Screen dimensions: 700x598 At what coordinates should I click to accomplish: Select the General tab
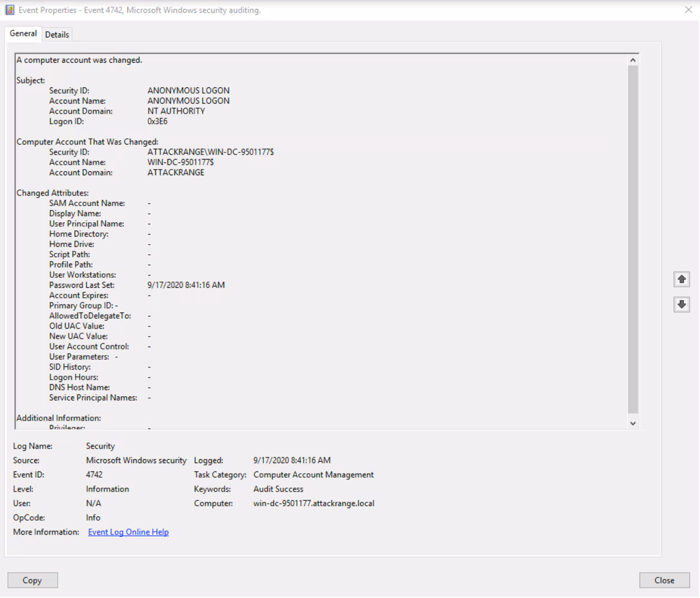click(23, 34)
